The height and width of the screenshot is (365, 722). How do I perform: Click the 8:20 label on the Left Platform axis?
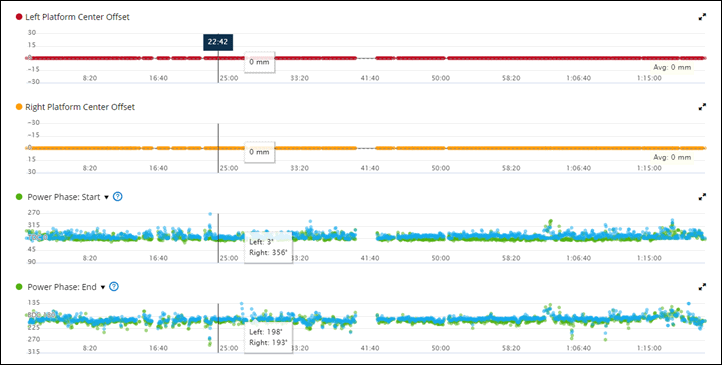pyautogui.click(x=90, y=78)
